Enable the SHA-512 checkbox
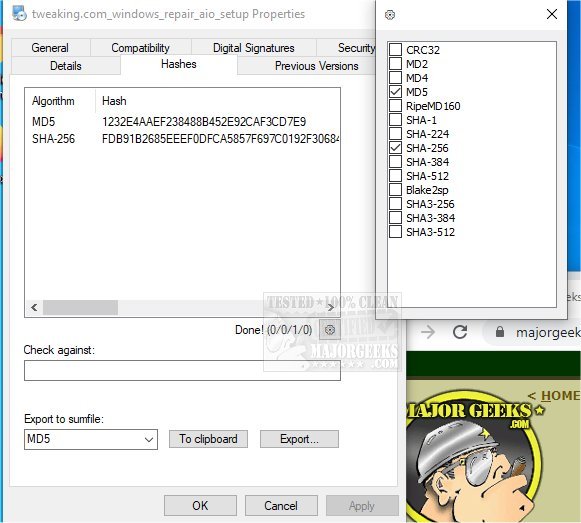The image size is (581, 523). [395, 176]
